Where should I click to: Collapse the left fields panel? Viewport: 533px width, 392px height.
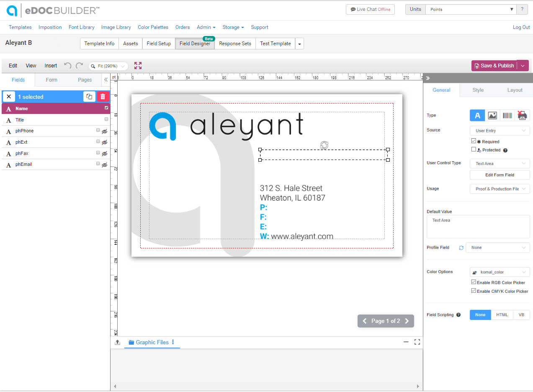[106, 80]
